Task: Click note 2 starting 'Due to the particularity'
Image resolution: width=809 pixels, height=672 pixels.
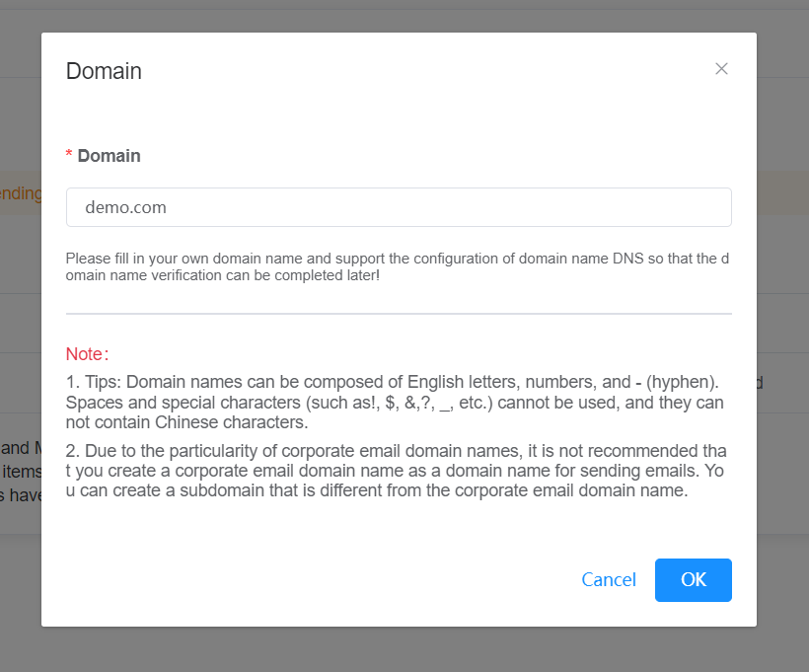Action: click(x=396, y=470)
